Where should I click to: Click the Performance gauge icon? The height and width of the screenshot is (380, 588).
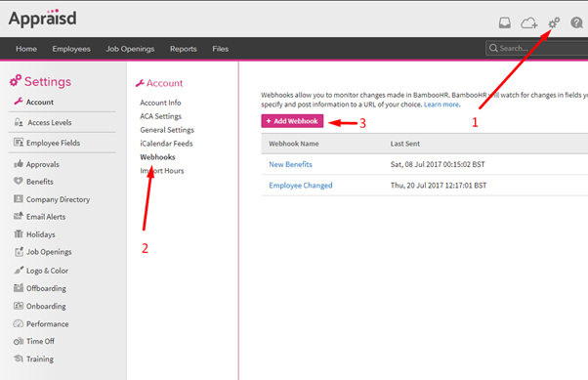coord(19,323)
